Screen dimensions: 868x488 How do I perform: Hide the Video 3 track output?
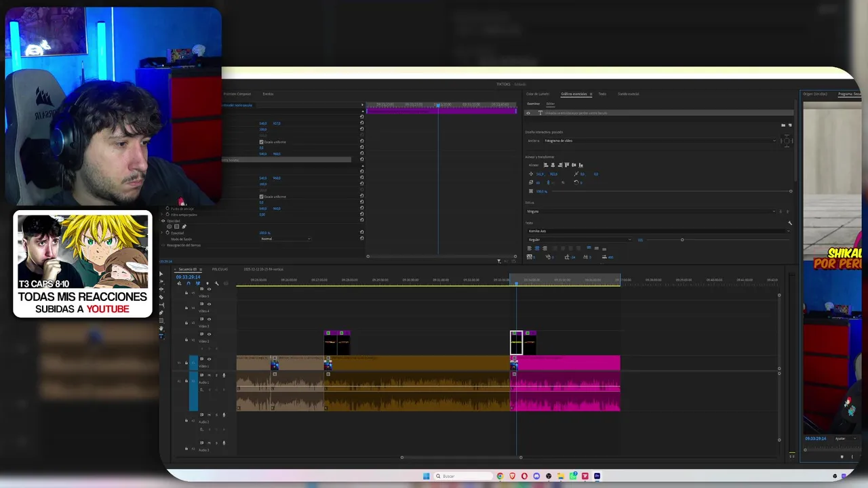tap(209, 319)
